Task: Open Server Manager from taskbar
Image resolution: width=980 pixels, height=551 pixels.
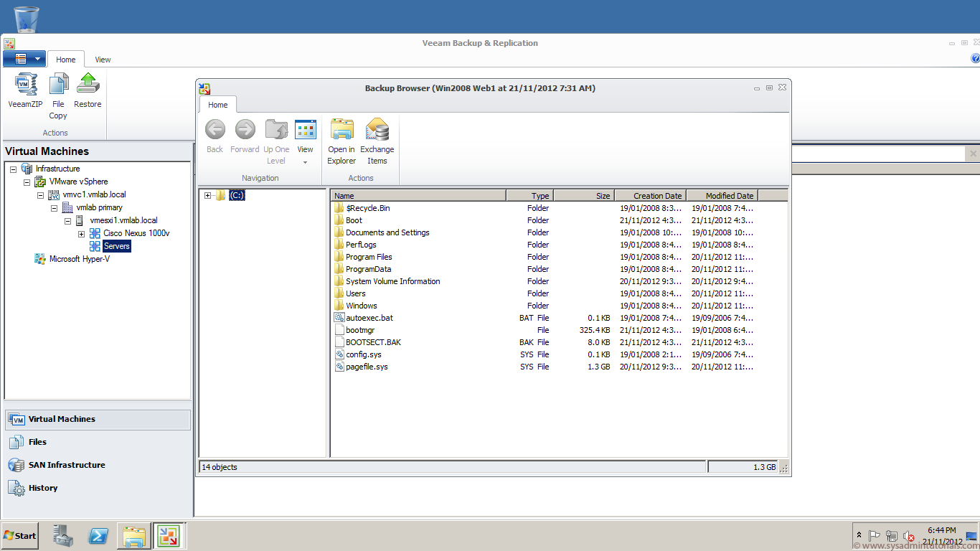Action: (63, 535)
